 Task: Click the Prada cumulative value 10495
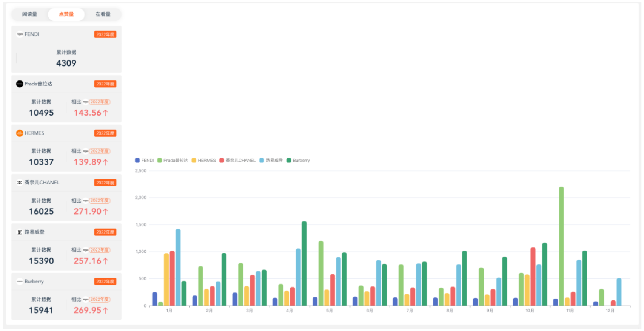(41, 113)
